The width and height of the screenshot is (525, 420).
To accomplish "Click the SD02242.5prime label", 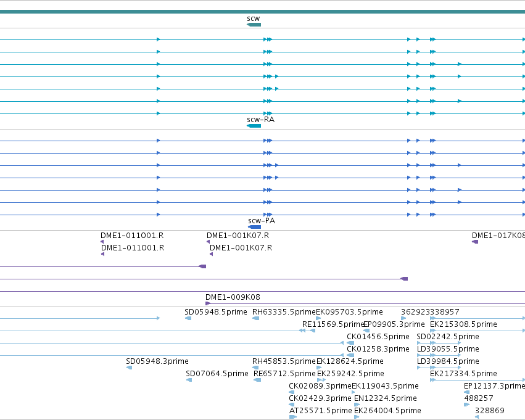I will [x=448, y=337].
